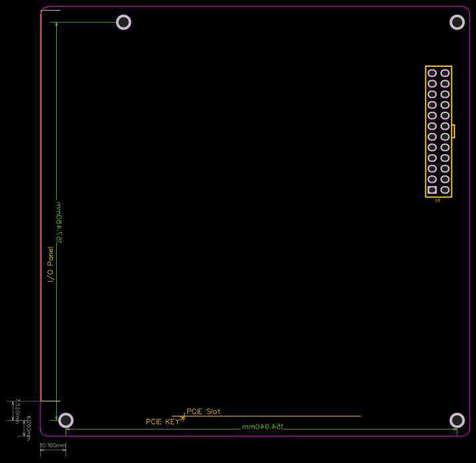Screen dimensions: 476x463
Task: Select the 157.480mm vertical dimension text
Action: click(x=59, y=222)
